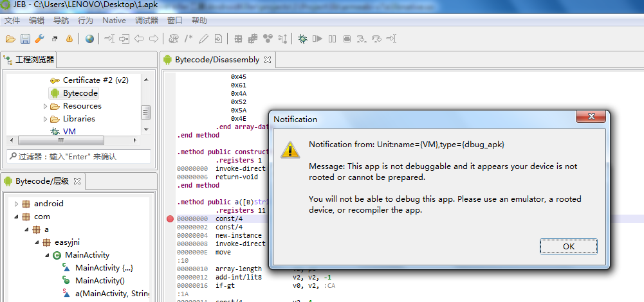Open notifications warning triangle icon in toolbar
The image size is (644, 302).
pyautogui.click(x=69, y=39)
